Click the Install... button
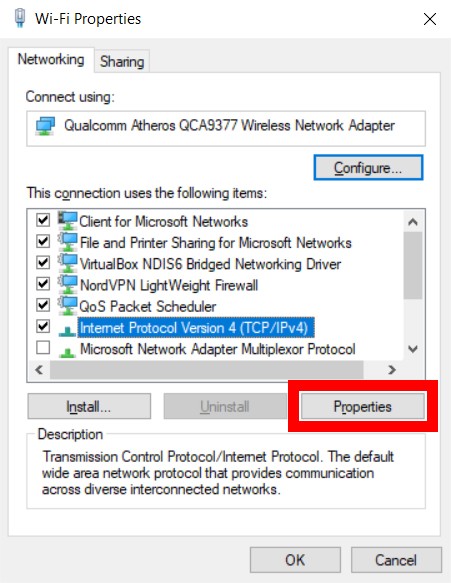This screenshot has width=451, height=583. pyautogui.click(x=89, y=406)
